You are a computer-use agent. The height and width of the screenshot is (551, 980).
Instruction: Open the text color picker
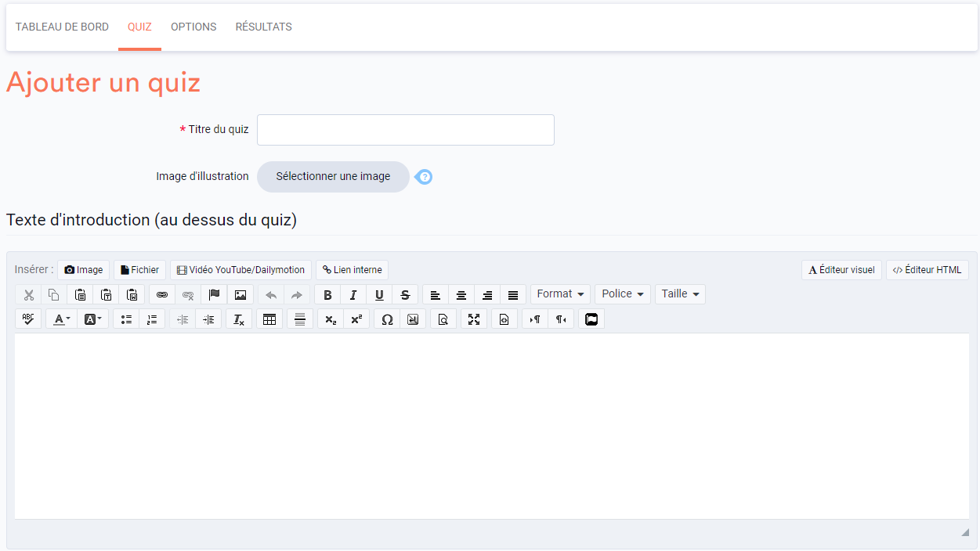(x=61, y=319)
